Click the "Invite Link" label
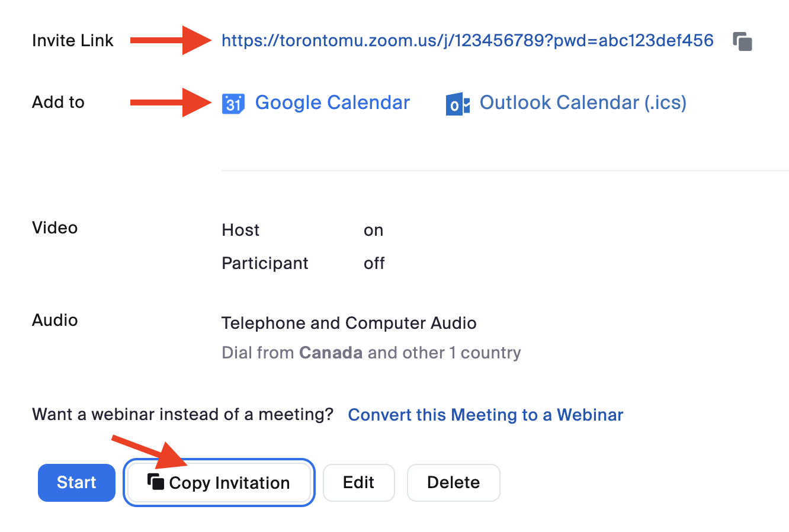Image resolution: width=789 pixels, height=532 pixels. pyautogui.click(x=72, y=40)
